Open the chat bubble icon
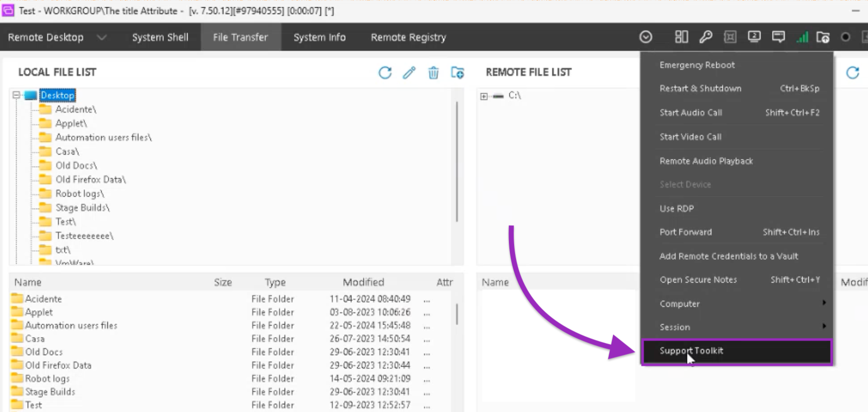 pos(778,37)
